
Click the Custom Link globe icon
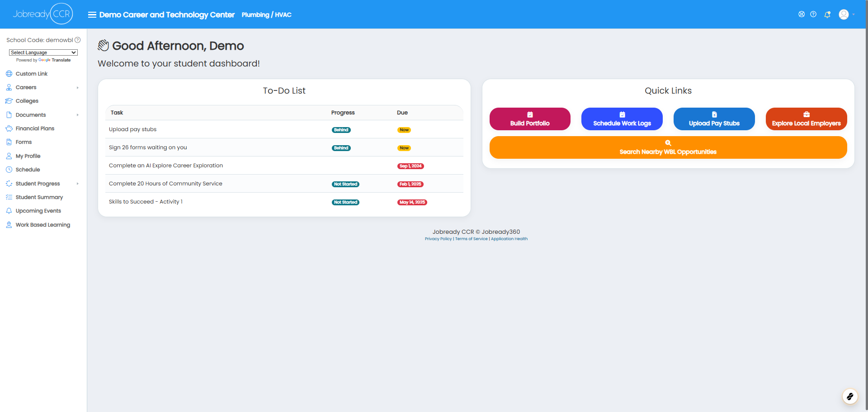(x=9, y=74)
